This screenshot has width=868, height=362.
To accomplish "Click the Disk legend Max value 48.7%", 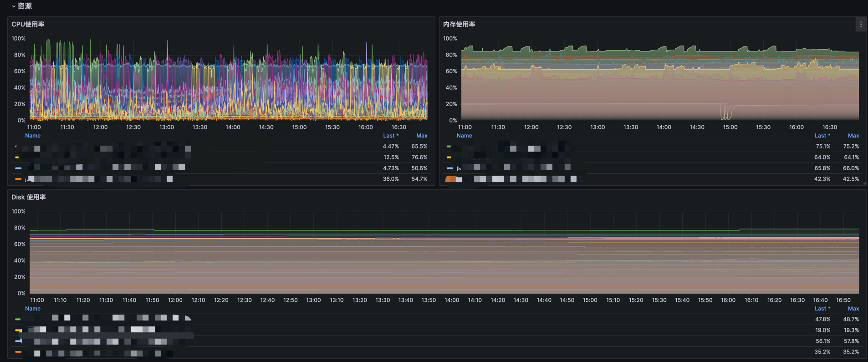I will [851, 320].
